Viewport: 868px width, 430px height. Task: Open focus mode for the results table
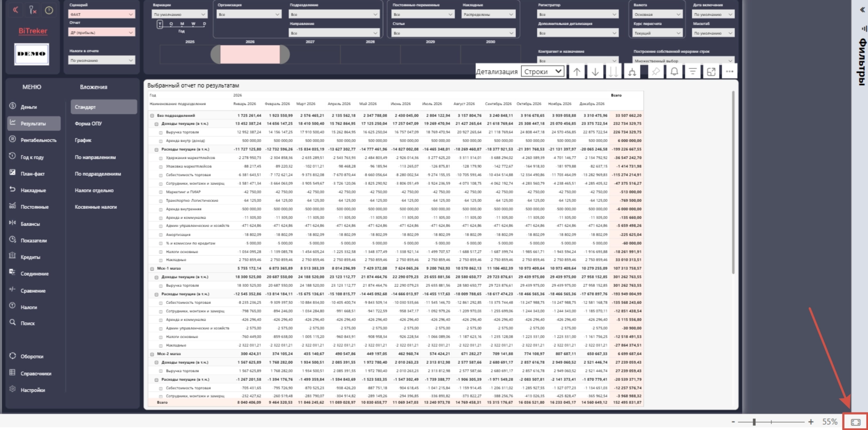711,72
